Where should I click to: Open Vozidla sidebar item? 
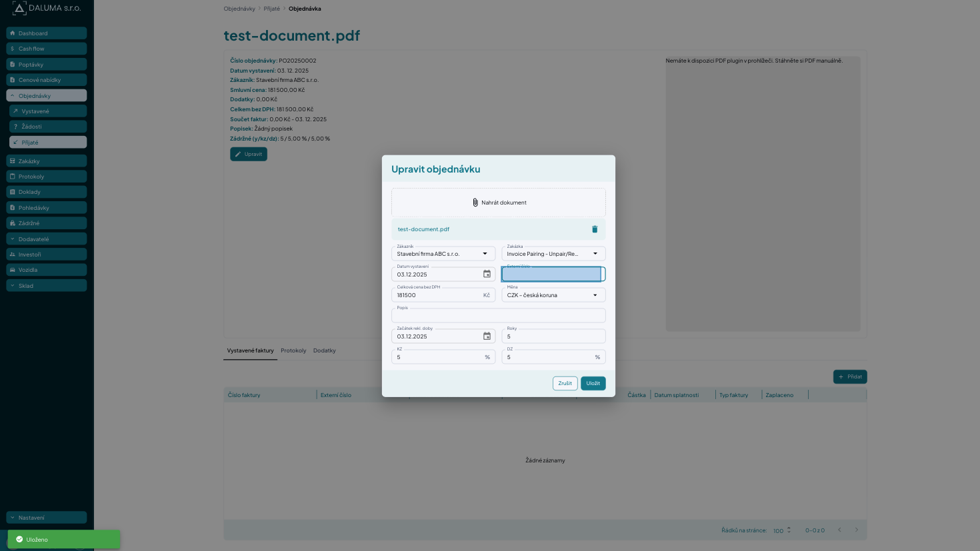click(x=47, y=270)
